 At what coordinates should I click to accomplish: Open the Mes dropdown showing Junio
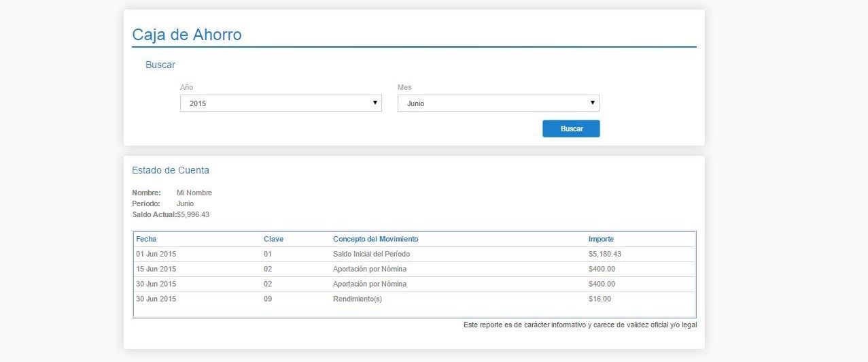coord(498,103)
